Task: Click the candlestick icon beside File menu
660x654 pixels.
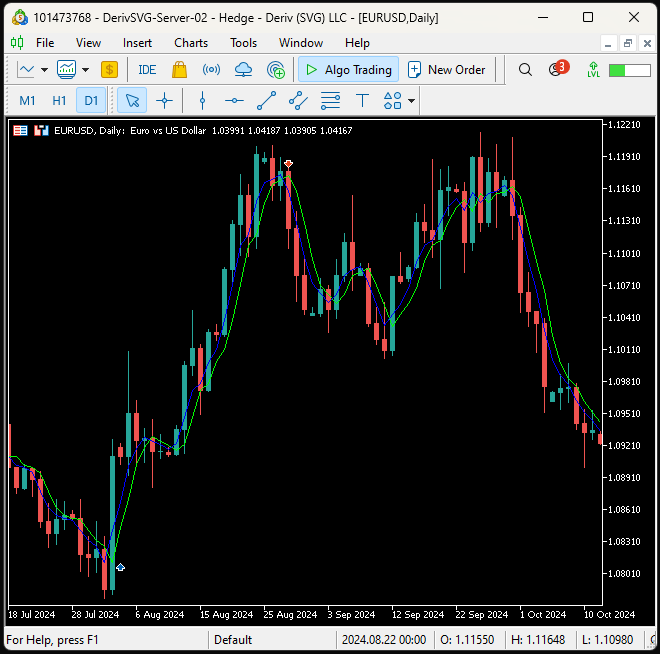Action: click(x=17, y=43)
